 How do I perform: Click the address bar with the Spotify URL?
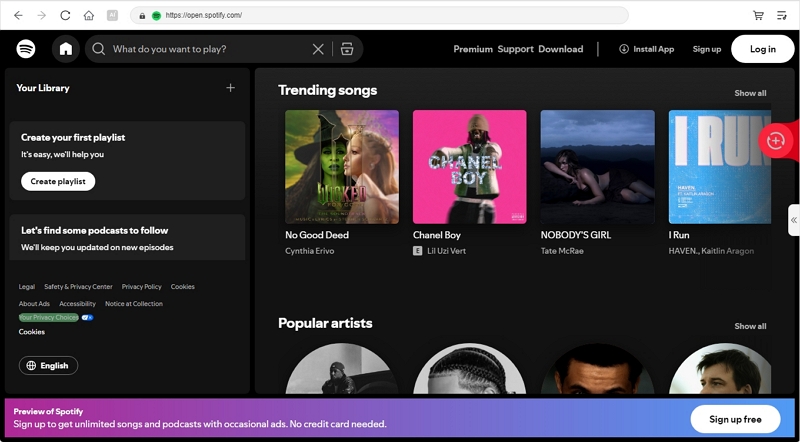[379, 15]
